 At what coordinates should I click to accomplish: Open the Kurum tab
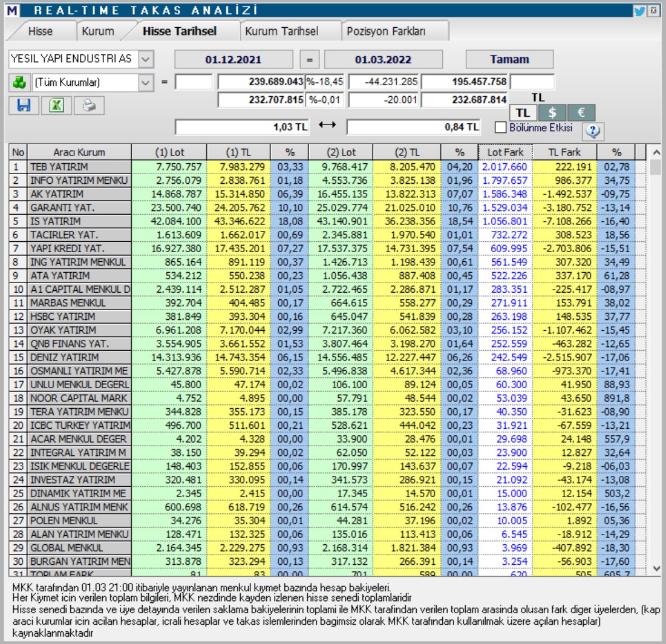tap(98, 31)
